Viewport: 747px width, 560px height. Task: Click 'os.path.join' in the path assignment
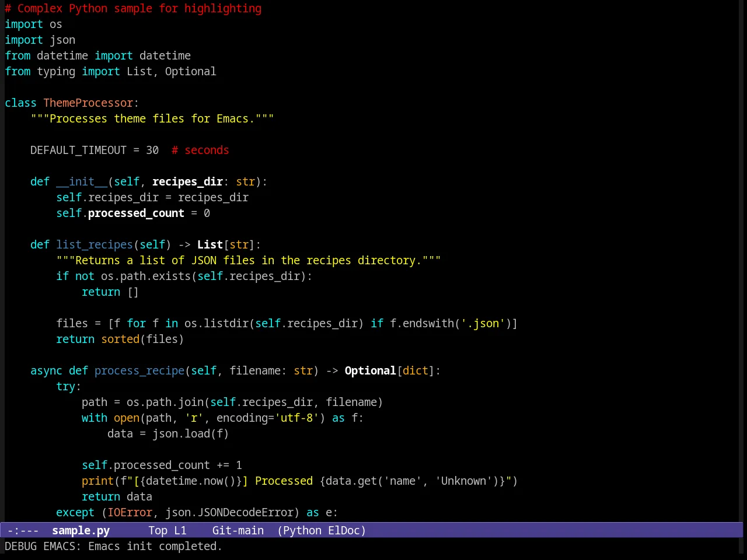pos(165,402)
